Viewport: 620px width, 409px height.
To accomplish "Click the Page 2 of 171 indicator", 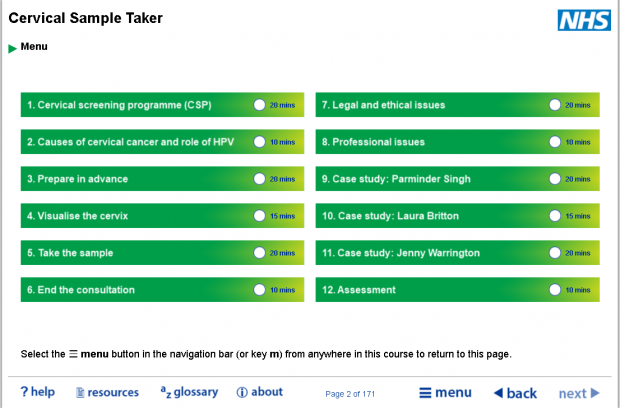I will [x=350, y=394].
